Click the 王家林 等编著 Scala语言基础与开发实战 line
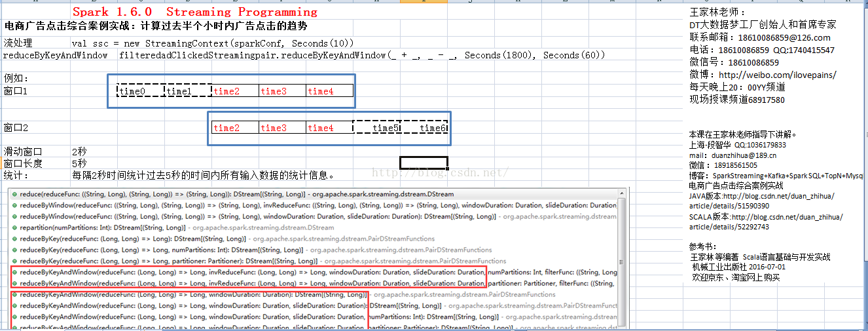Screen dimensions: 868x331 [759, 257]
